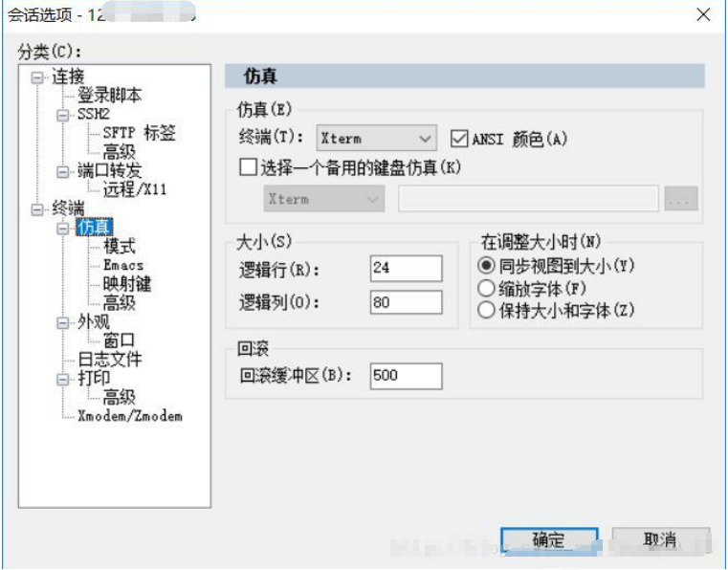The image size is (728, 570).
Task: Select 连接 category in the tree
Action: pos(68,77)
